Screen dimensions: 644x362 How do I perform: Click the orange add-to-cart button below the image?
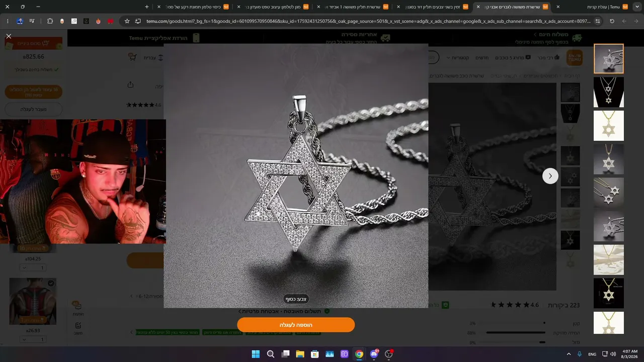pos(296,325)
